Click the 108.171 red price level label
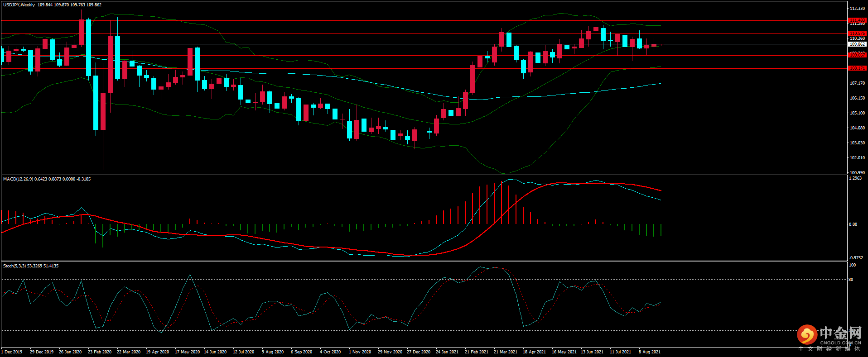This screenshot has width=868, height=357. [857, 68]
